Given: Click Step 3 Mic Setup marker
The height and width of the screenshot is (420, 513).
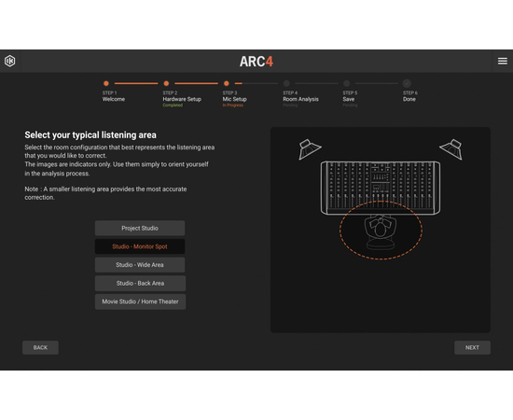Looking at the screenshot, I should [x=227, y=83].
